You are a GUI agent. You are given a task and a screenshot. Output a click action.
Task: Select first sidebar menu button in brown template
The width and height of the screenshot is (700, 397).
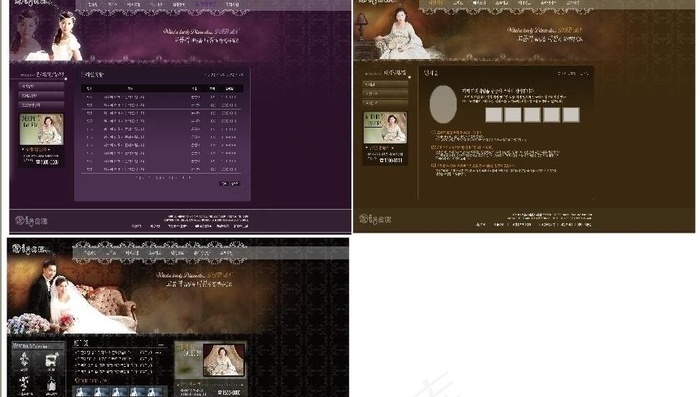(x=385, y=84)
